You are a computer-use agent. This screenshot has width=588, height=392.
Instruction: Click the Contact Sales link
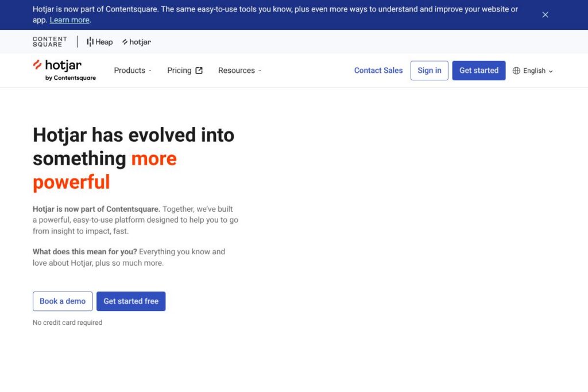pos(378,71)
